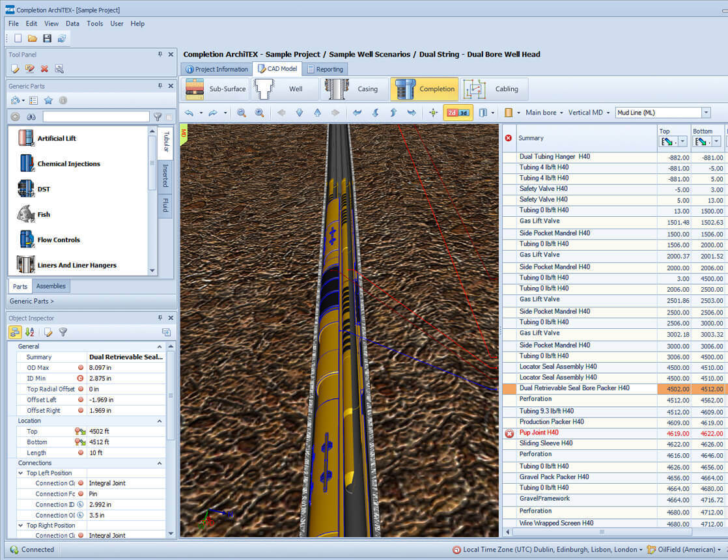
Task: Open the Mud Line (ML) reference dropdown
Action: tap(706, 113)
